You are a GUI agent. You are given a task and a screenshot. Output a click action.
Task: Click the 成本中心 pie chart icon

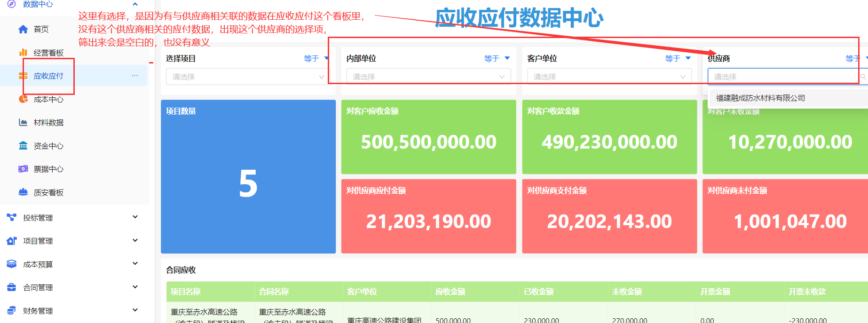[x=23, y=99]
